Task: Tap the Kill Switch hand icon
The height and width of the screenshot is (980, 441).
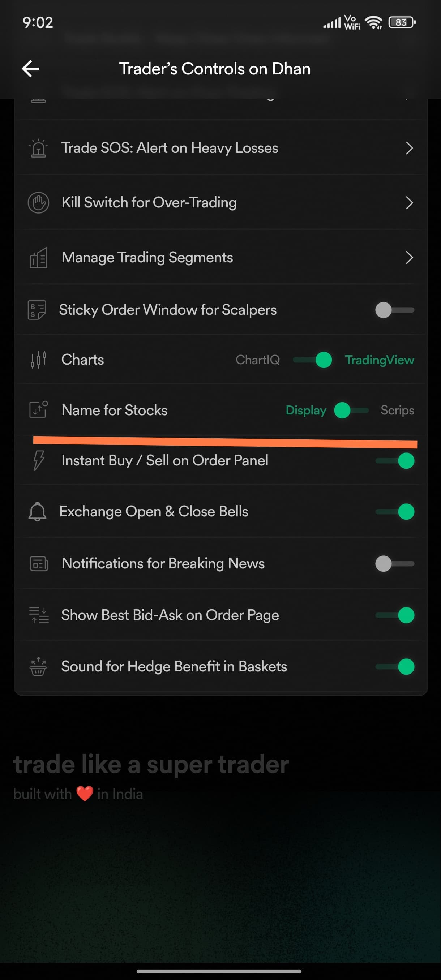Action: click(x=38, y=203)
